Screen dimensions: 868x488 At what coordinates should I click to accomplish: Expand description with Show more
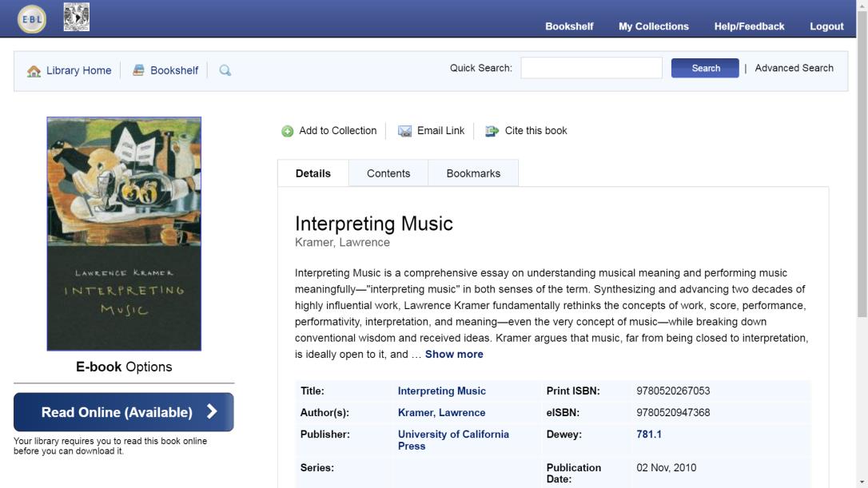click(454, 355)
